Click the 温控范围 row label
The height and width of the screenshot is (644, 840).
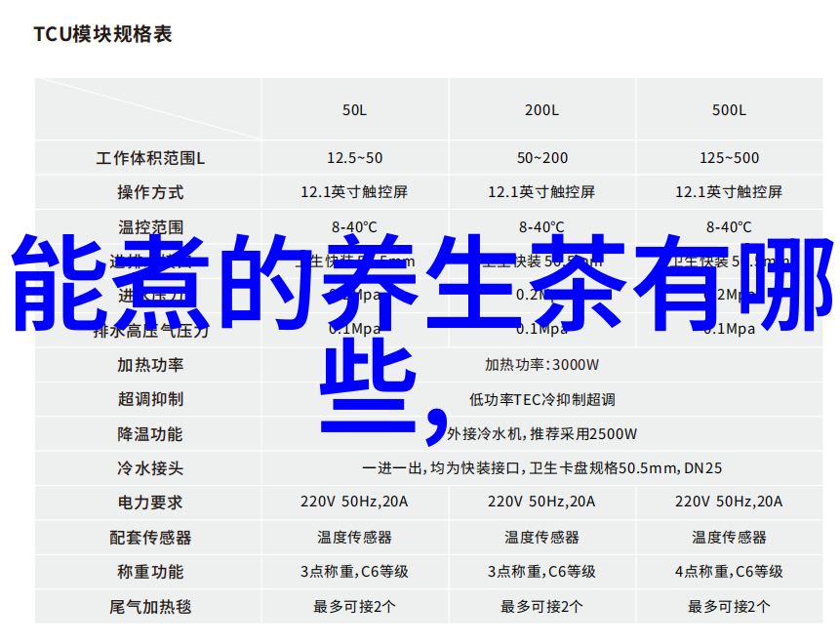[x=149, y=226]
